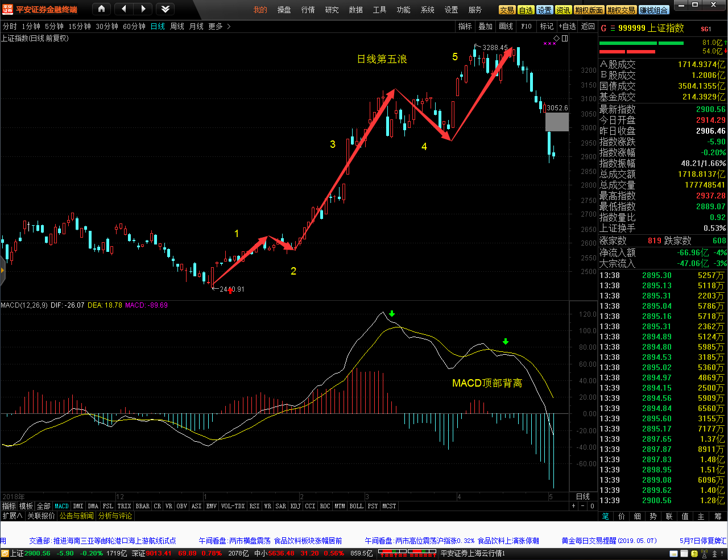Open the 关联报价 tab

coord(41,516)
